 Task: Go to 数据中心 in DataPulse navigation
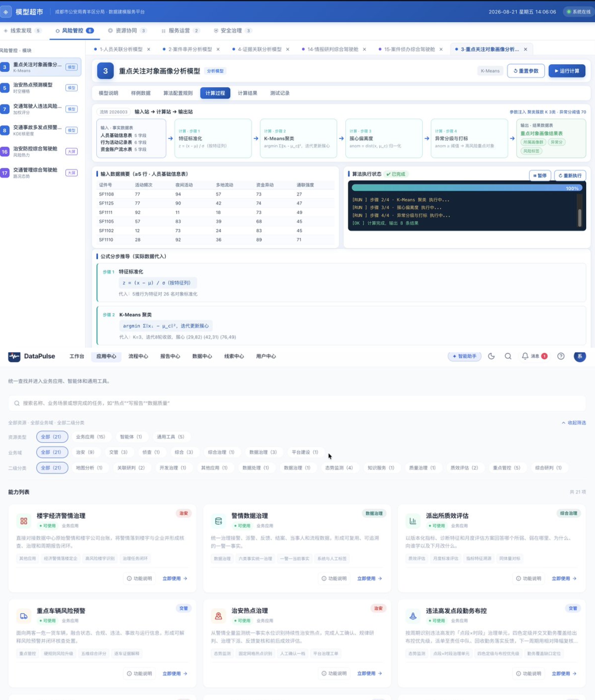[x=202, y=356]
